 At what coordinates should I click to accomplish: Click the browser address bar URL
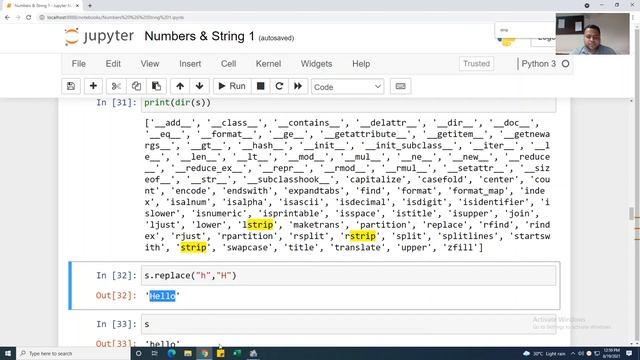(x=116, y=18)
